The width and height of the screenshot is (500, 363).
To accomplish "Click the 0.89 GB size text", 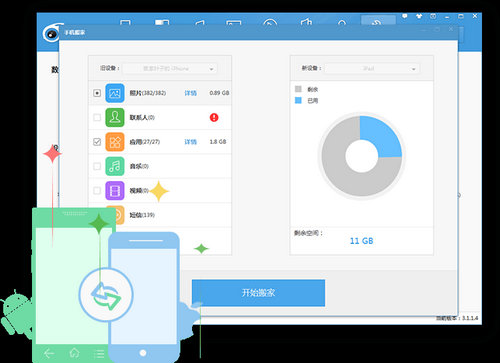I will [x=219, y=93].
